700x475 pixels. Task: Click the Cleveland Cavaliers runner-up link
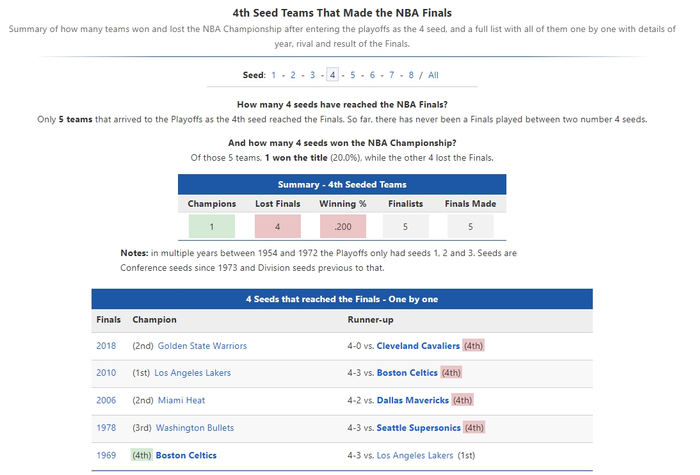418,346
